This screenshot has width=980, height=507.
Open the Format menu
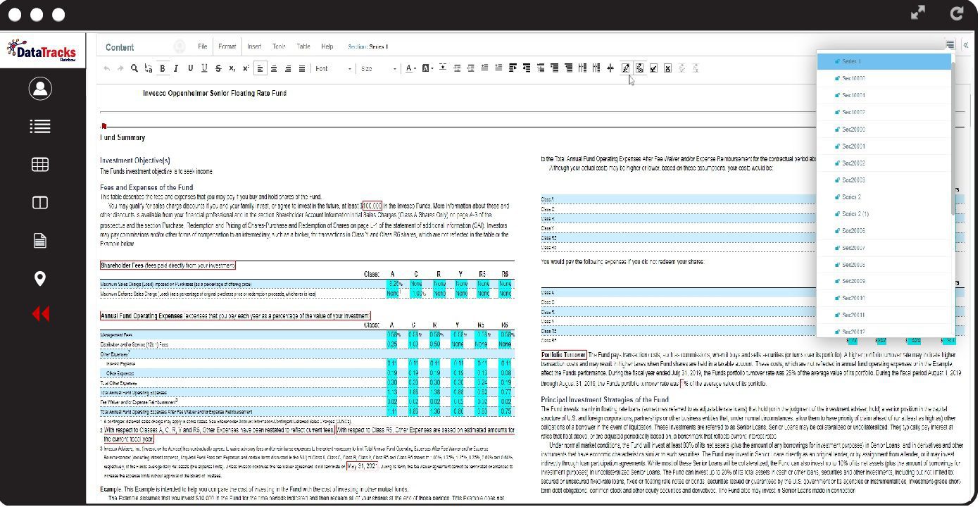227,46
